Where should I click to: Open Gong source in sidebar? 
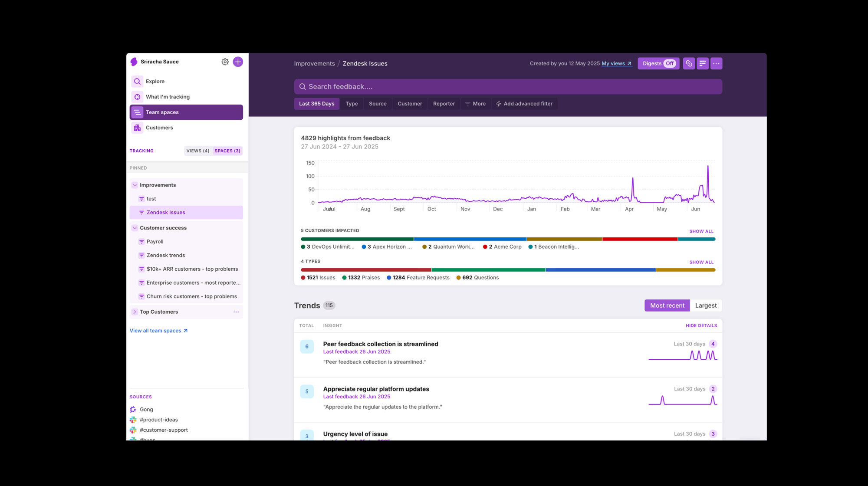pos(146,409)
